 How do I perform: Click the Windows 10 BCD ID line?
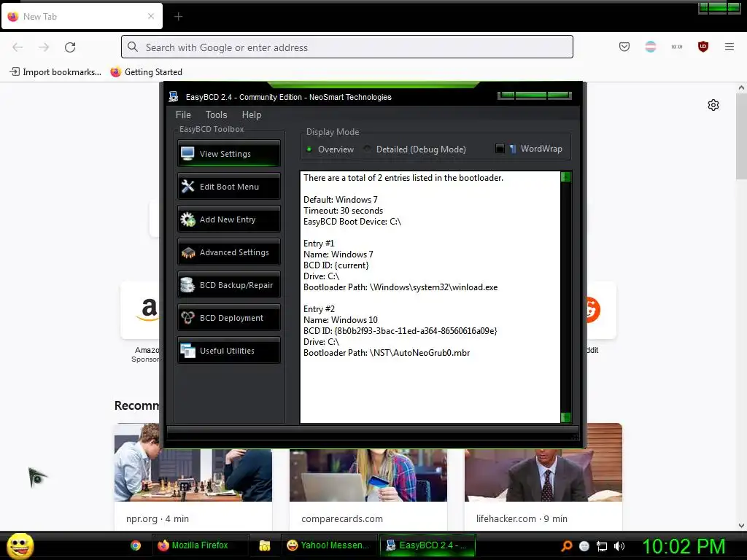400,331
